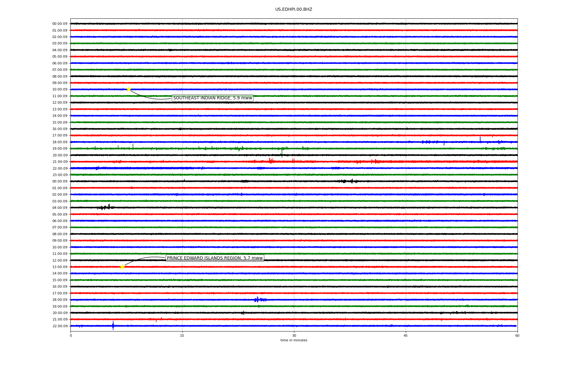Click the final 22:00:09 trace time label
The width and height of the screenshot is (588, 368).
(x=60, y=326)
